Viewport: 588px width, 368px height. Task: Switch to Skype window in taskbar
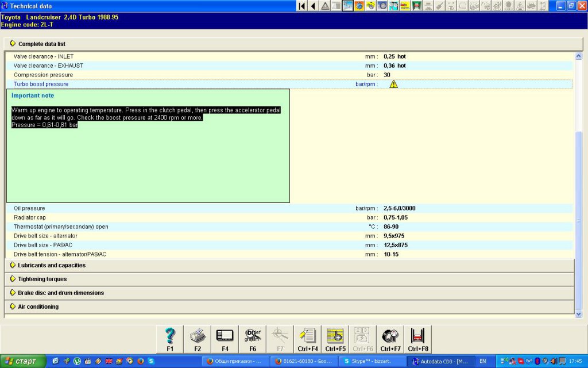click(x=370, y=362)
